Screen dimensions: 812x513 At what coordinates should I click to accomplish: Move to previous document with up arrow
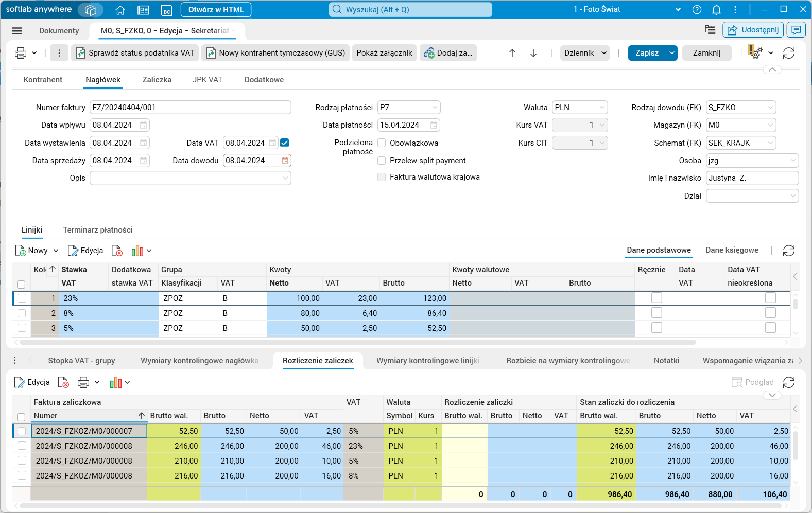tap(512, 53)
